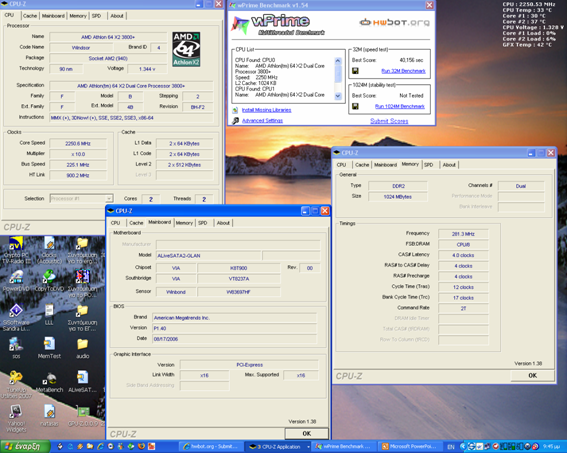This screenshot has height=454, width=567.
Task: Click the ALiveSATA2-GLAN model field
Action: point(208,256)
